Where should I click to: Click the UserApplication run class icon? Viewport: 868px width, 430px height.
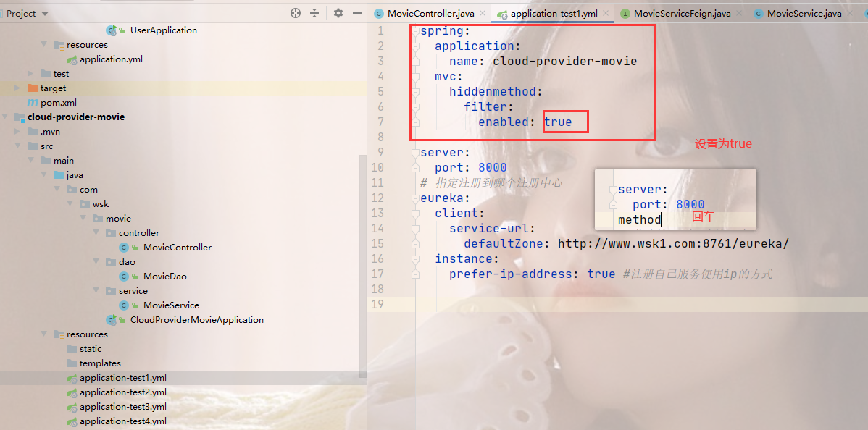click(x=112, y=30)
